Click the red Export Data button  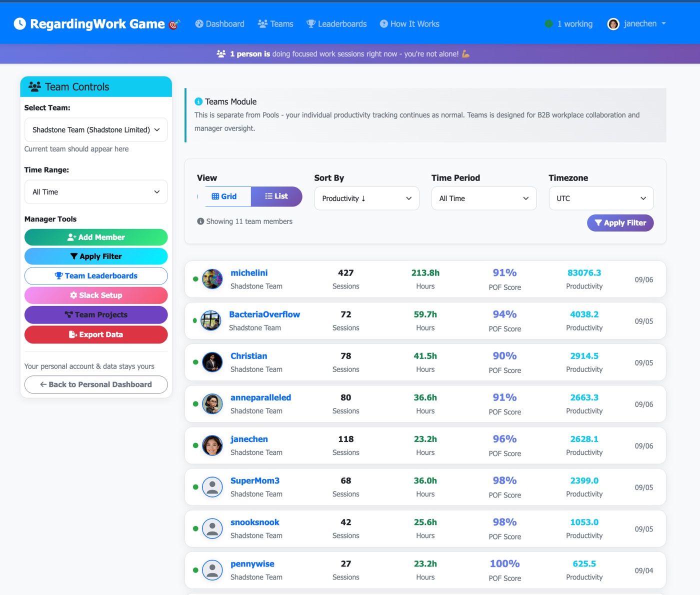[96, 334]
